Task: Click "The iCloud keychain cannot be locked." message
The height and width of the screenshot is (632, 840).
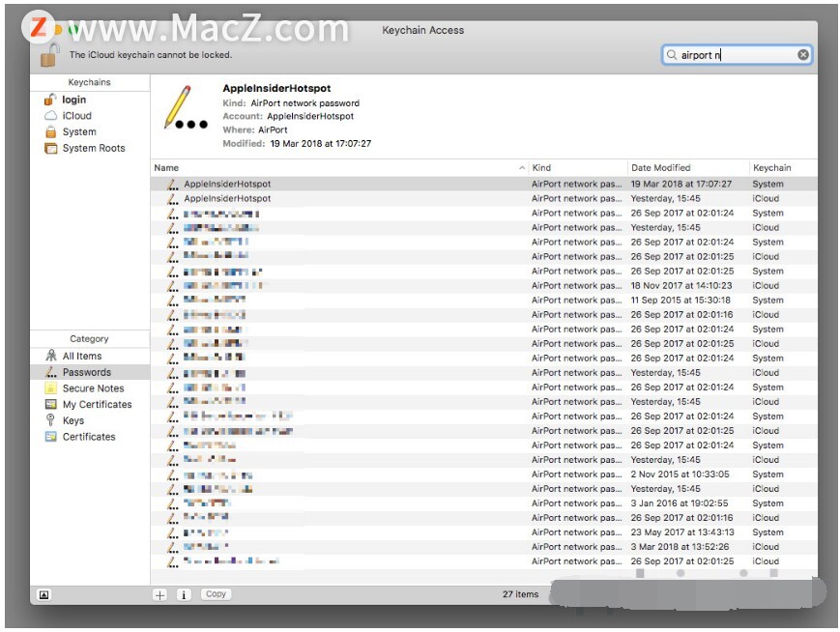Action: click(x=151, y=55)
